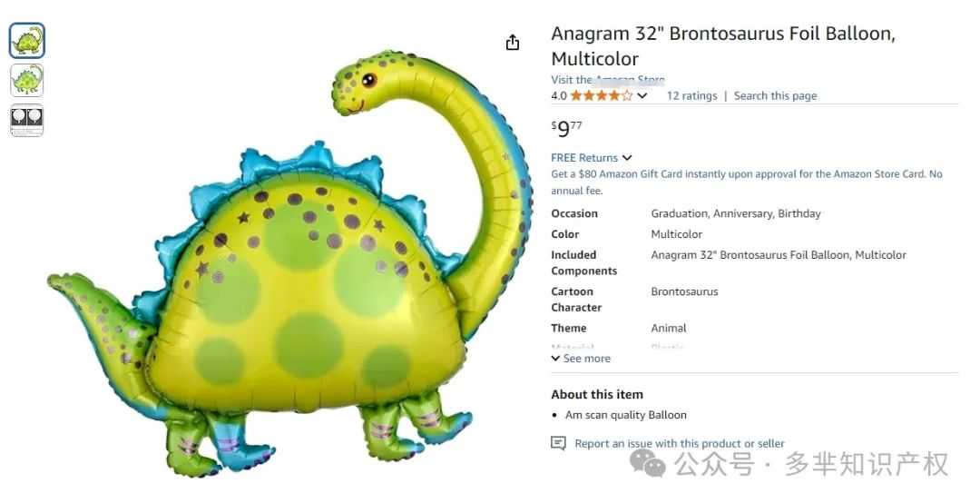Image resolution: width=980 pixels, height=503 pixels.
Task: Select the third balloon size thumbnail
Action: coord(27,120)
